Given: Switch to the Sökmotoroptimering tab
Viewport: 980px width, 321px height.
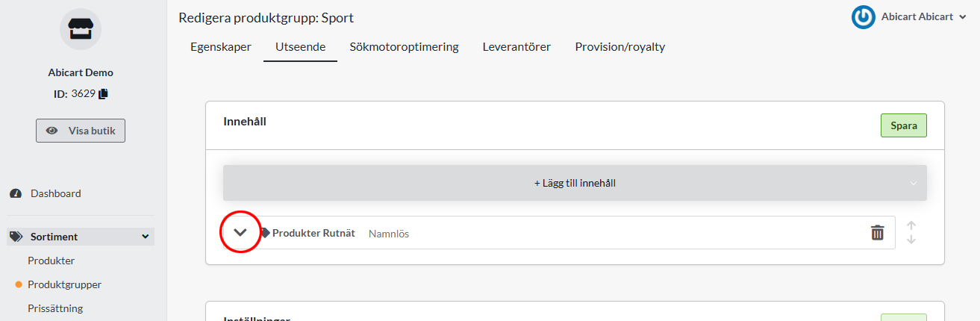Looking at the screenshot, I should [x=404, y=47].
